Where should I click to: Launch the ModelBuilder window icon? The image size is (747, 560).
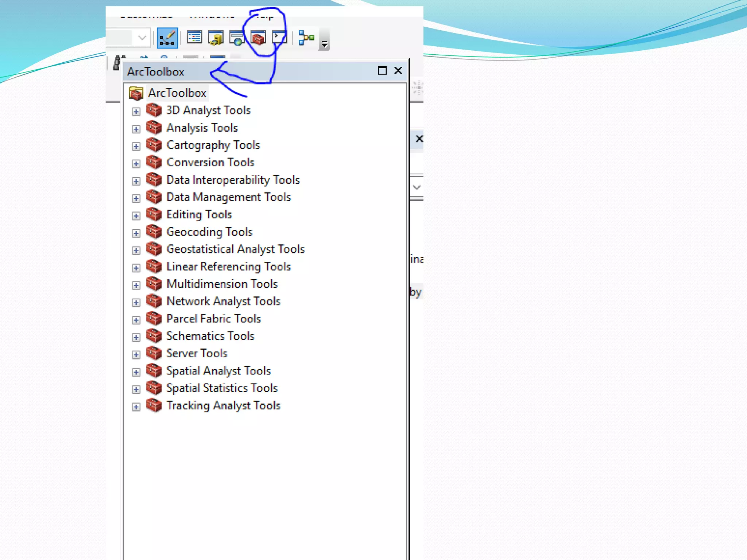(x=306, y=38)
